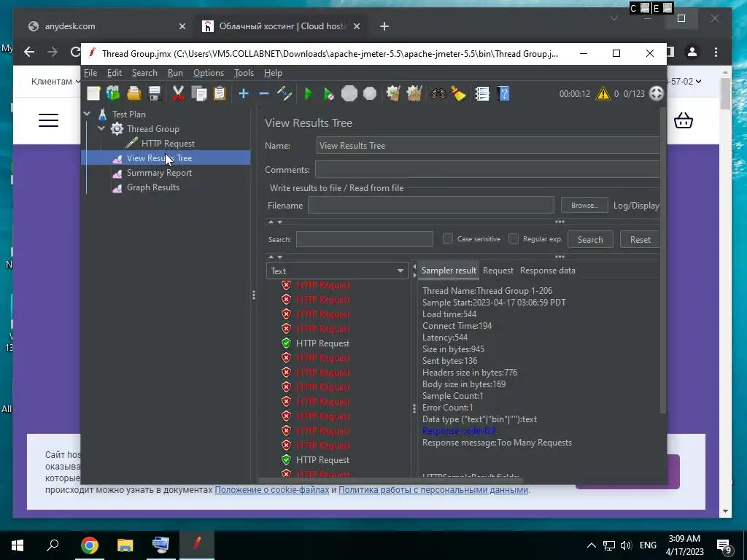Select the Thread Group tree item
Viewport: 747px width, 560px height.
tap(153, 128)
